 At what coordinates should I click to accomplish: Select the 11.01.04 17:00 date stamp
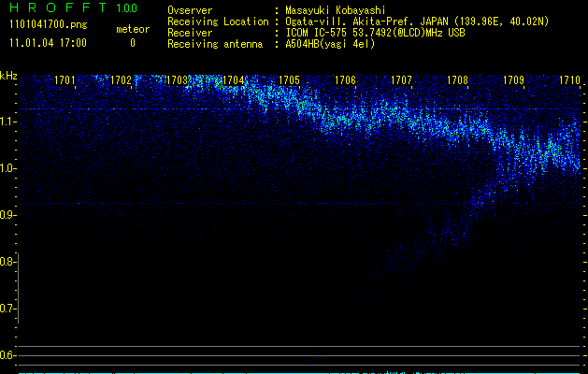pyautogui.click(x=47, y=43)
